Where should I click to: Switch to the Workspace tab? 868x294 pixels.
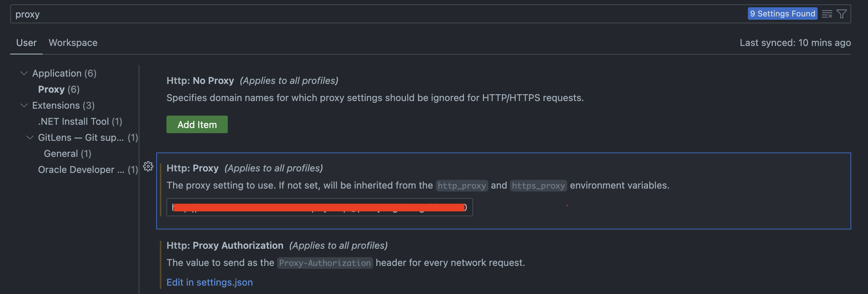[x=73, y=43]
